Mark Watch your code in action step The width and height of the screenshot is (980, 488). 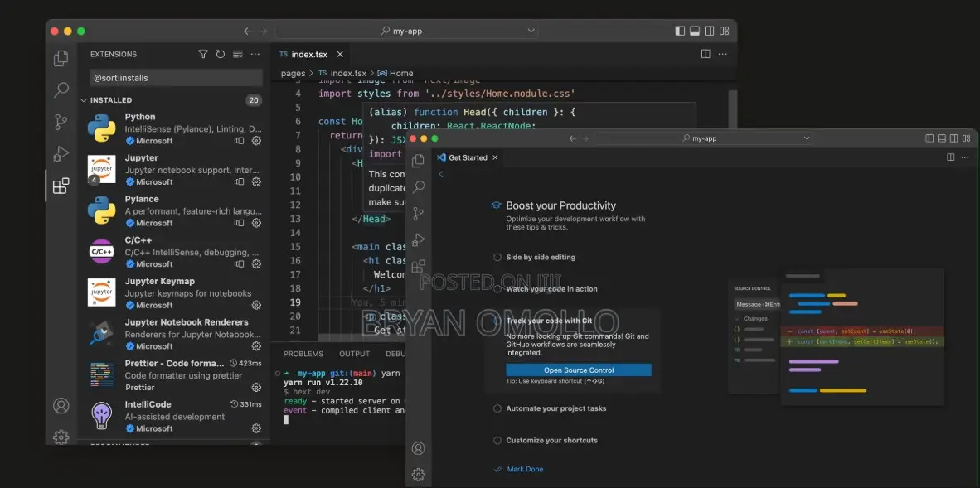pyautogui.click(x=497, y=289)
